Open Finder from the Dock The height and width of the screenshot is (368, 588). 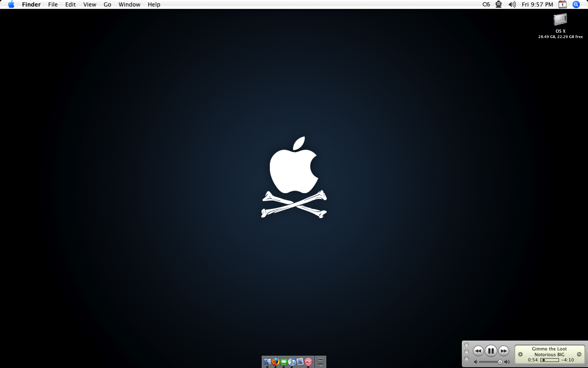pos(267,361)
